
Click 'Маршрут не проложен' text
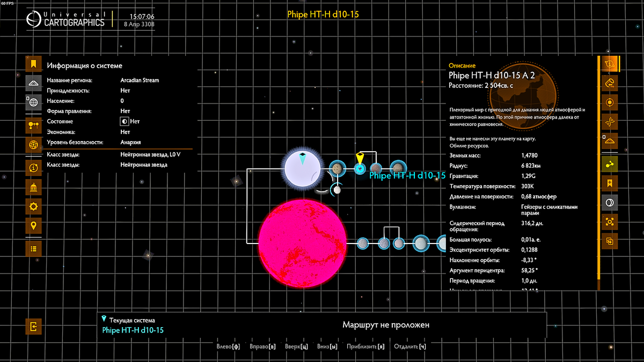coord(386,325)
